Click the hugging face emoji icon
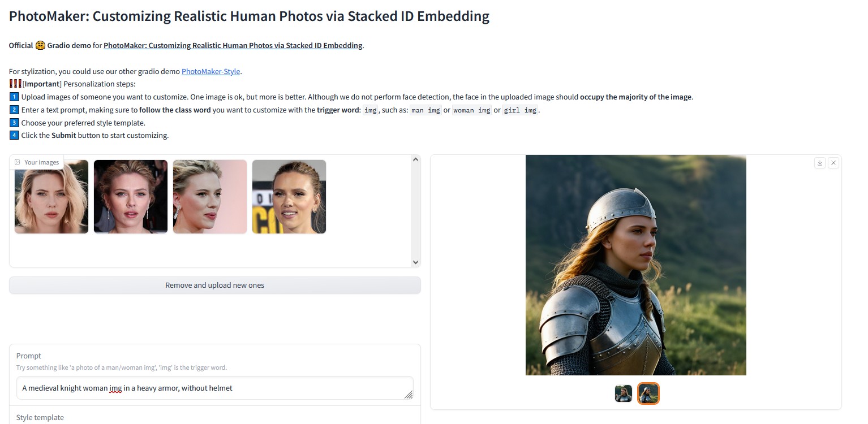 pyautogui.click(x=40, y=45)
